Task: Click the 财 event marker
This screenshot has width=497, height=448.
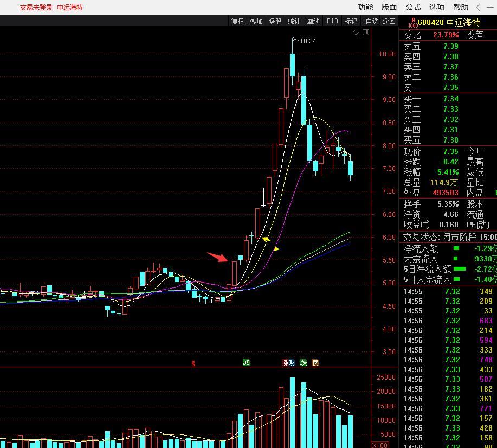Action: tap(292, 362)
